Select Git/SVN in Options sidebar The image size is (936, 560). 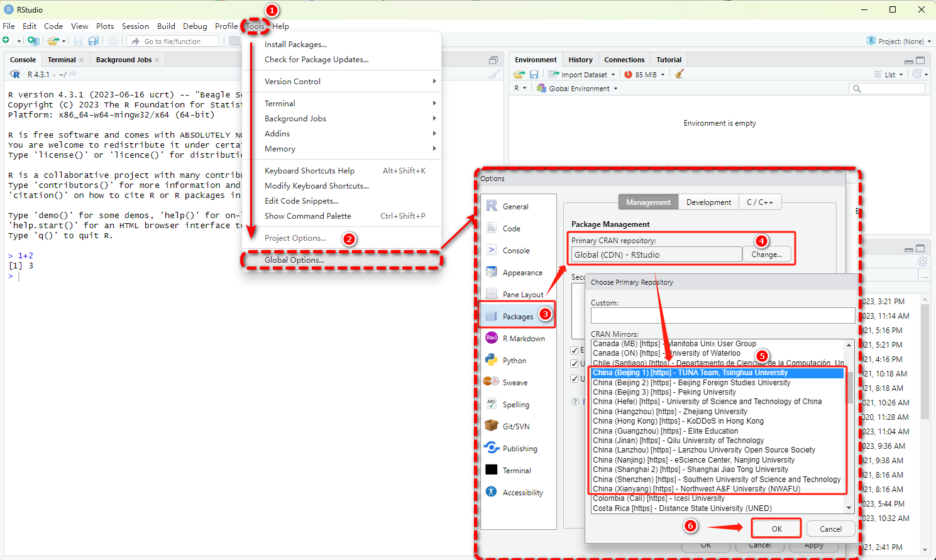tap(519, 426)
